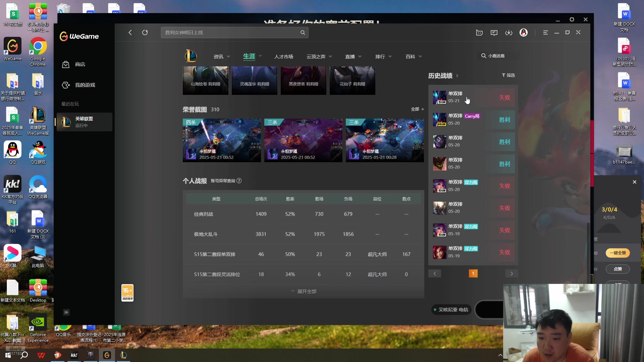Open the 筛选 filter dropdown

(508, 75)
